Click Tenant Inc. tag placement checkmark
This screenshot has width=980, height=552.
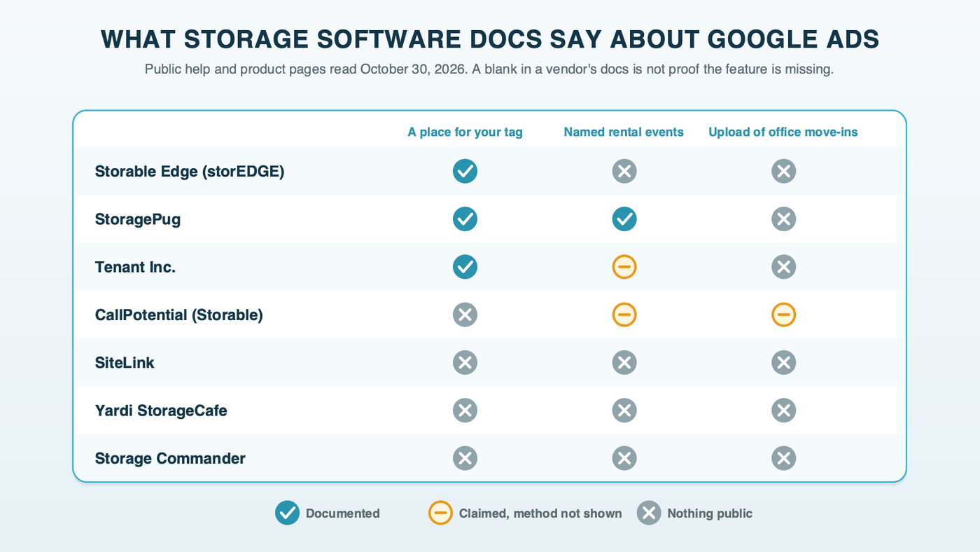tap(465, 267)
